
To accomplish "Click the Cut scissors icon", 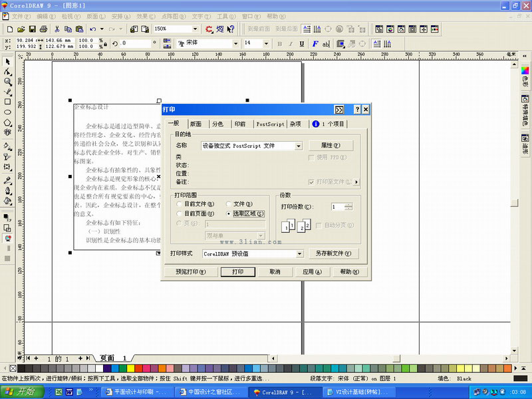I will (57, 29).
